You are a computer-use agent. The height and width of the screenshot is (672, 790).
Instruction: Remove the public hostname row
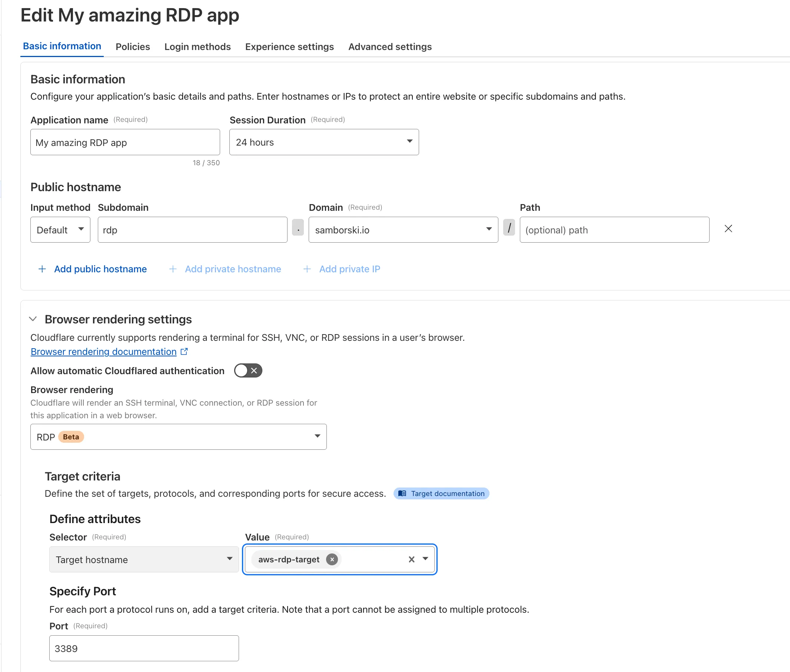click(728, 229)
